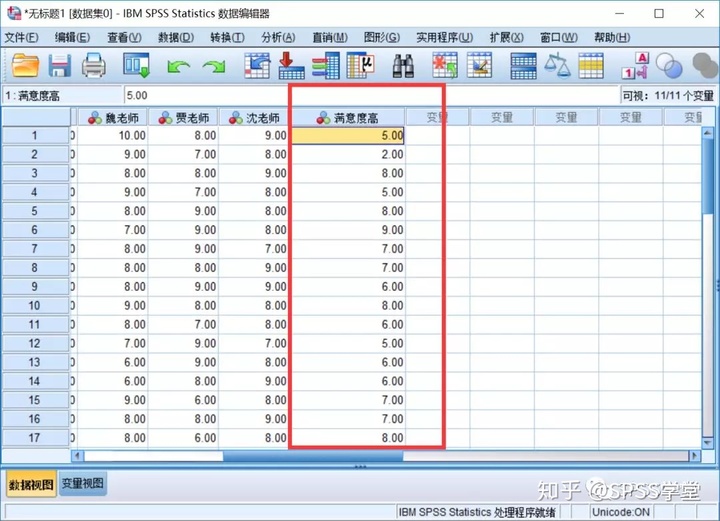Click the horizontal scrollbar thumb

[313, 456]
